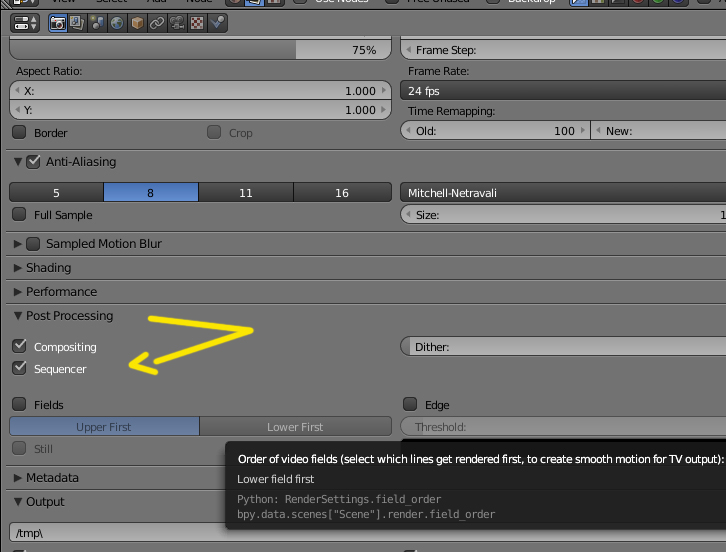Select Lower First field order

coord(295,427)
